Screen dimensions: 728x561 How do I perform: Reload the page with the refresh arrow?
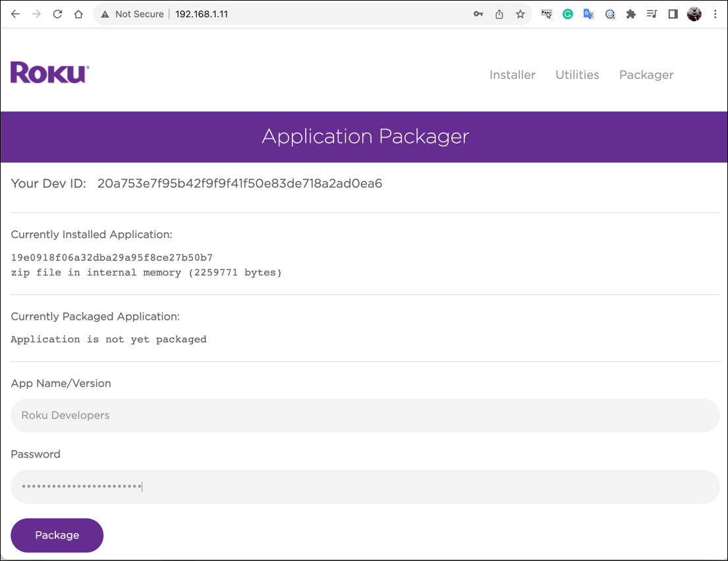[57, 13]
